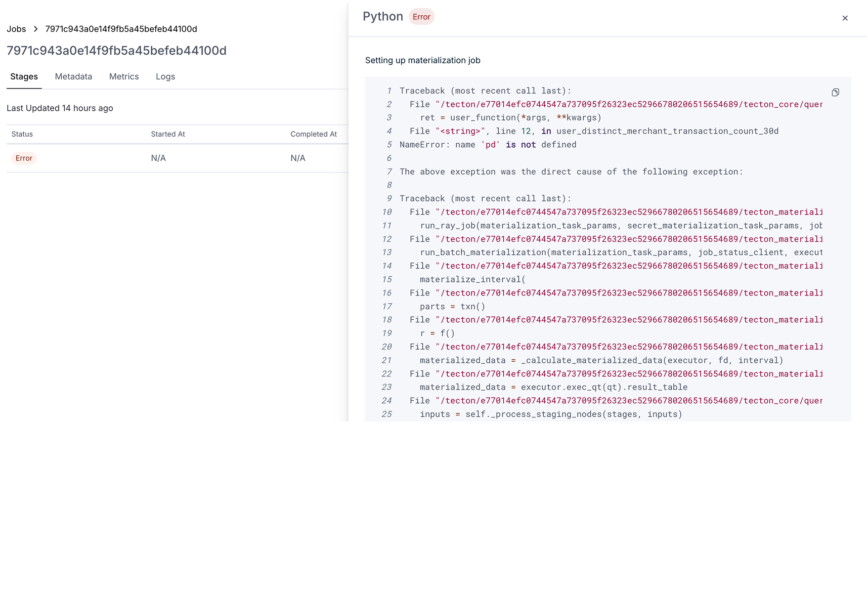Click the NameError line in the traceback

tap(488, 145)
